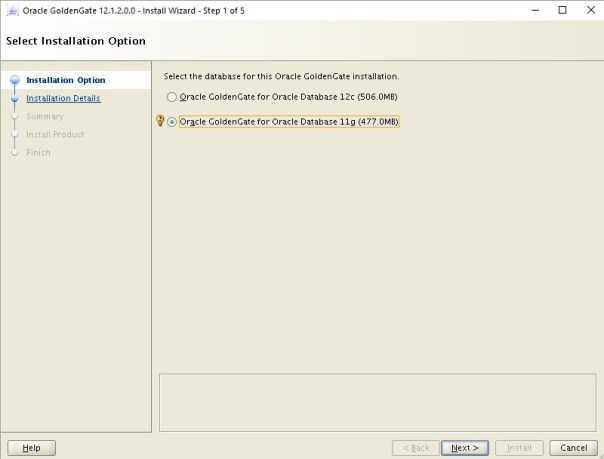
Task: Go back with the Back button
Action: (x=415, y=448)
